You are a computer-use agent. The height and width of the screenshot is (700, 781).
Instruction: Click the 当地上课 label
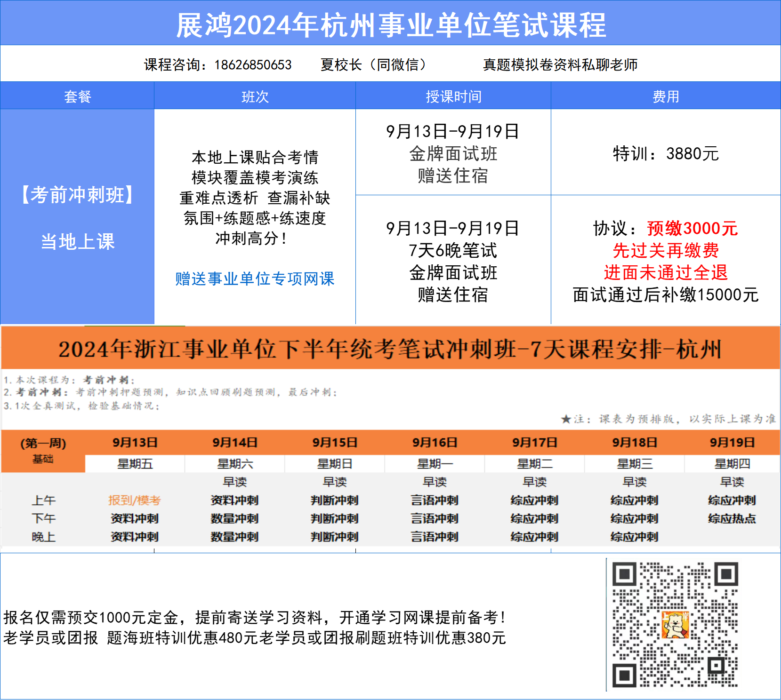click(78, 242)
